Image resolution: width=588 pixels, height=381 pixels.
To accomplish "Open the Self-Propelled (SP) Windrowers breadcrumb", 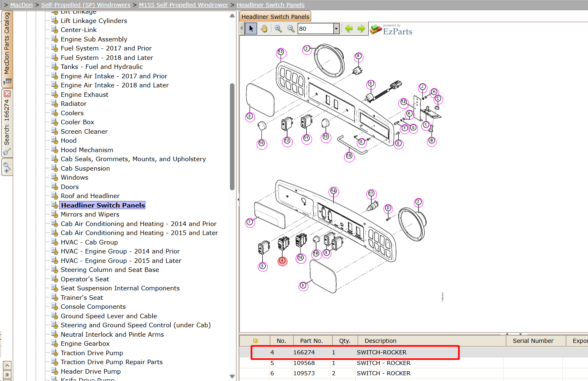I will coord(86,5).
